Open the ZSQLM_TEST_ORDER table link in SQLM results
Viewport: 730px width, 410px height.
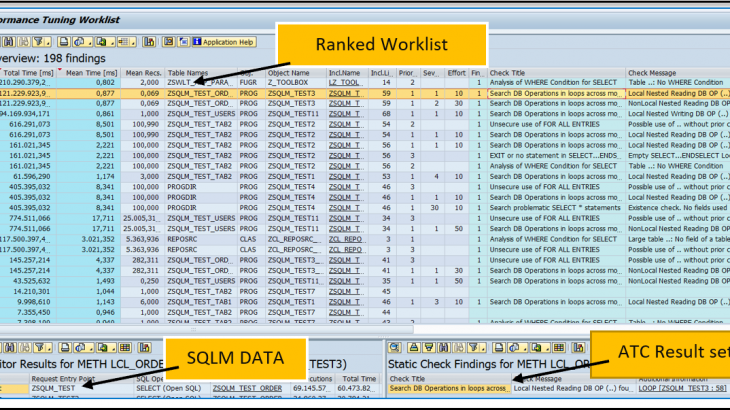[x=247, y=388]
